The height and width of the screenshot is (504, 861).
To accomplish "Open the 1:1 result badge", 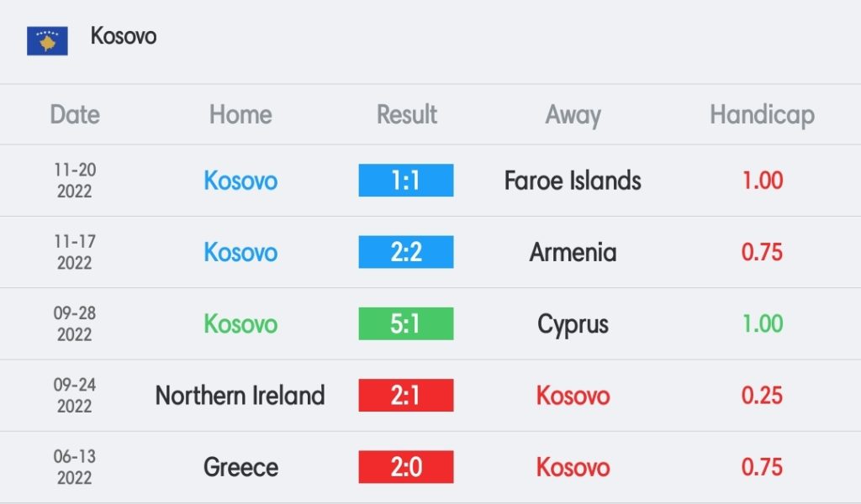I will pos(406,181).
